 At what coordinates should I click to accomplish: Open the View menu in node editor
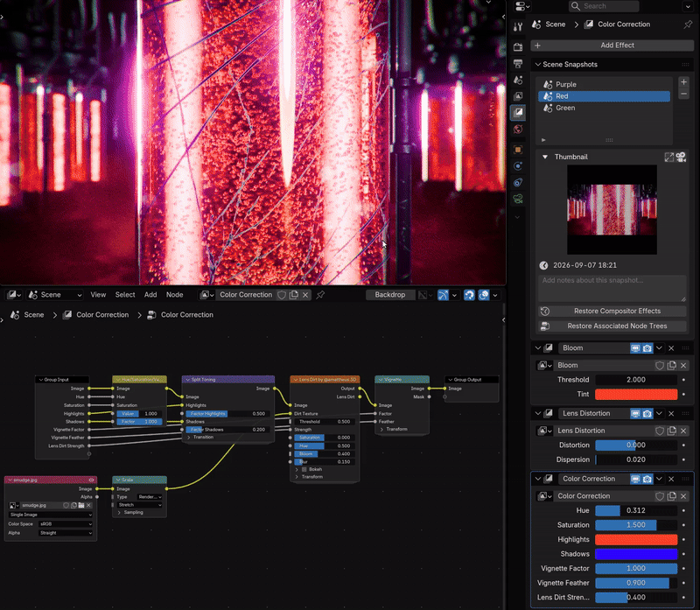pos(98,295)
